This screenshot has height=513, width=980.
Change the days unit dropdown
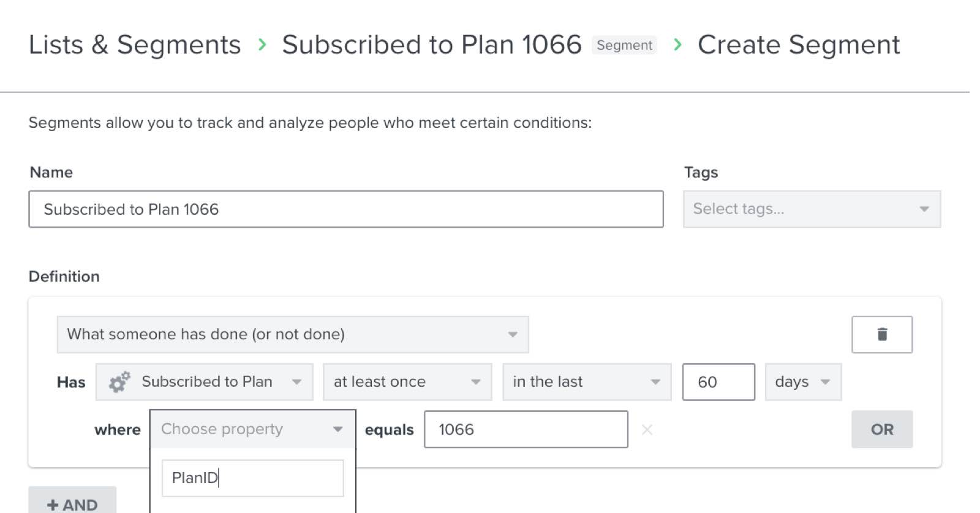coord(802,382)
